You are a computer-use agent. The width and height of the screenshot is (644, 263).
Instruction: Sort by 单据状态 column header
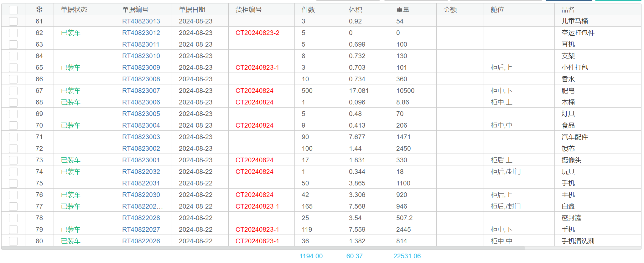74,10
